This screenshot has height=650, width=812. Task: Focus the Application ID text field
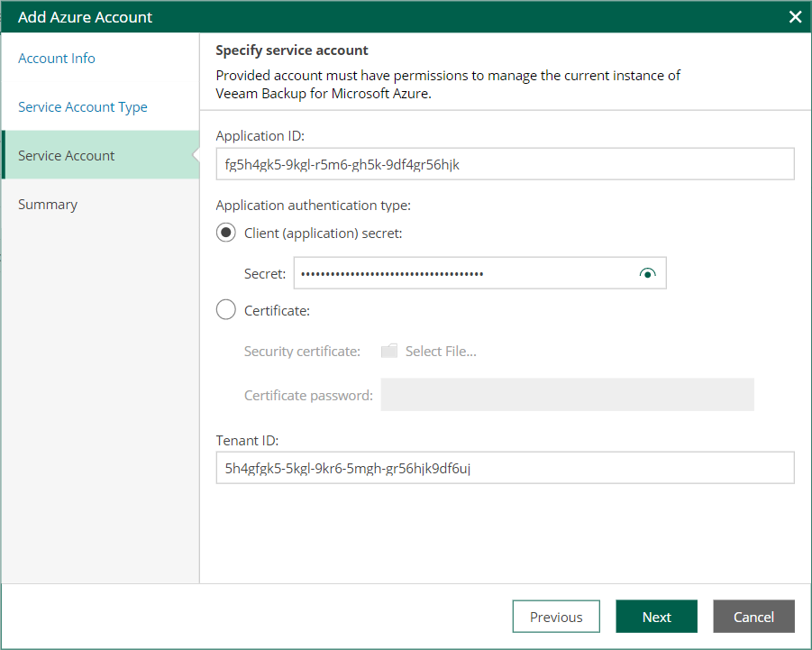click(x=505, y=164)
